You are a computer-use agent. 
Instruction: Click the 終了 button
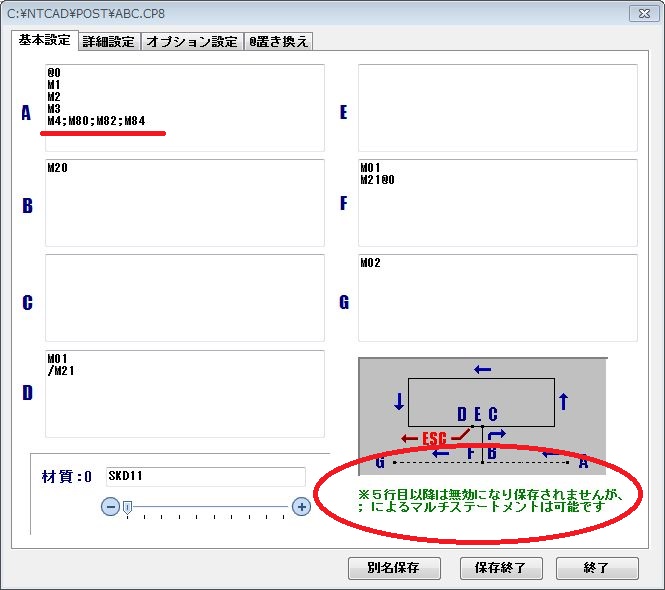[x=597, y=568]
